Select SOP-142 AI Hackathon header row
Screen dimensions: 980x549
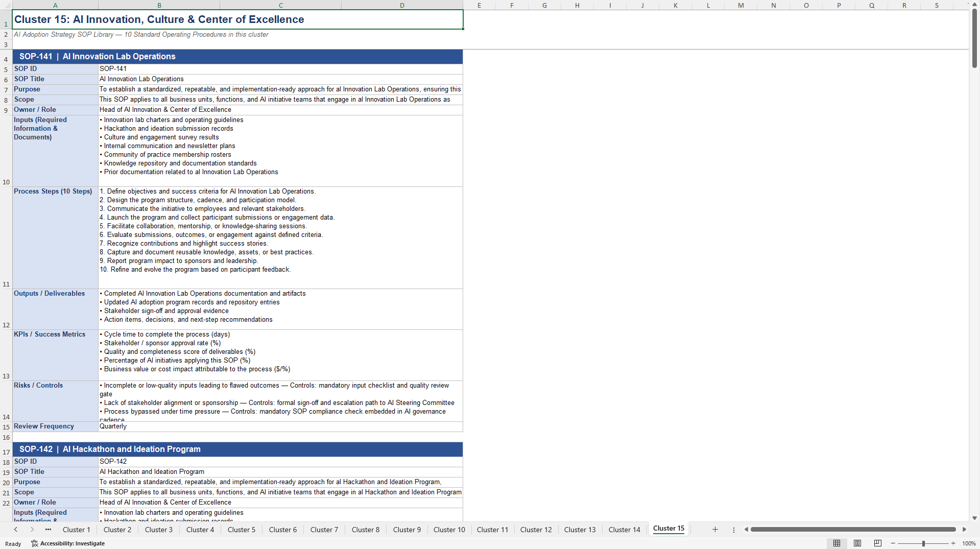tap(237, 449)
